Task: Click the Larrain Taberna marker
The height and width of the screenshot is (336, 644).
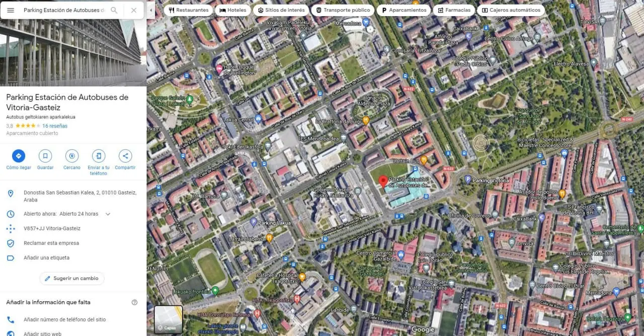Action: [x=269, y=238]
